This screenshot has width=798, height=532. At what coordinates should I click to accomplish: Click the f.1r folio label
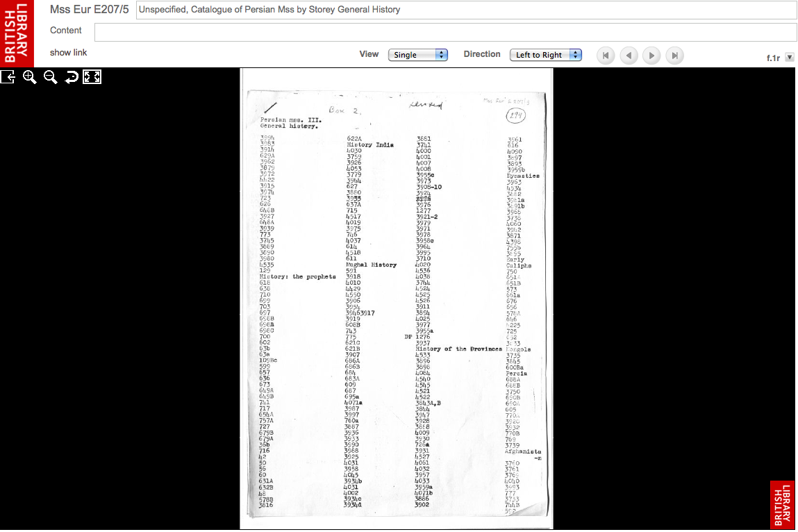[773, 58]
